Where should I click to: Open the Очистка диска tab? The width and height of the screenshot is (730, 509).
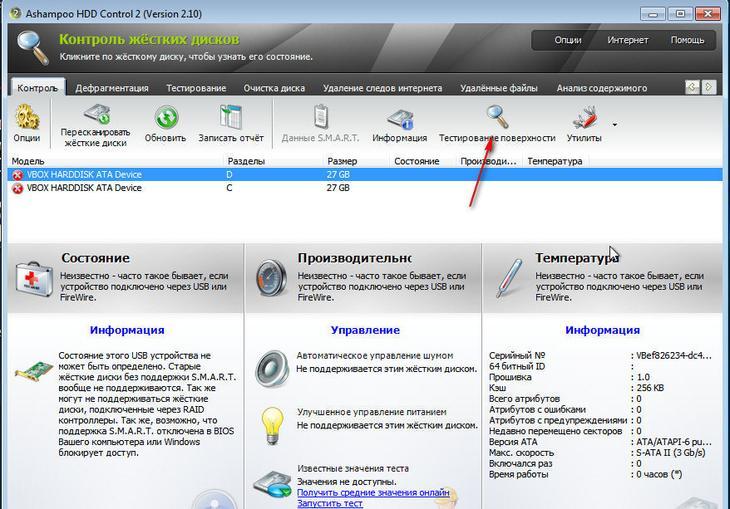(274, 88)
